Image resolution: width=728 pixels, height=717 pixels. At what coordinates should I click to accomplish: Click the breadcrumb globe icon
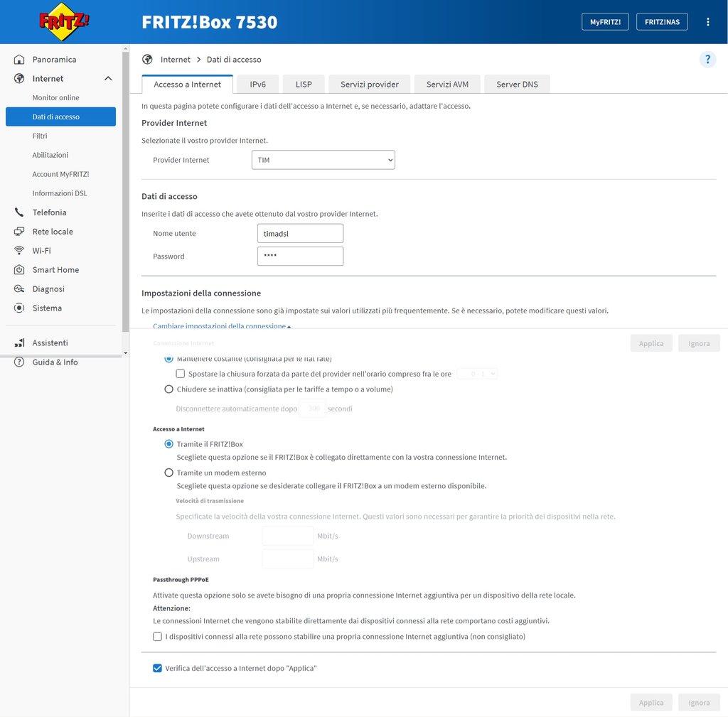(147, 60)
